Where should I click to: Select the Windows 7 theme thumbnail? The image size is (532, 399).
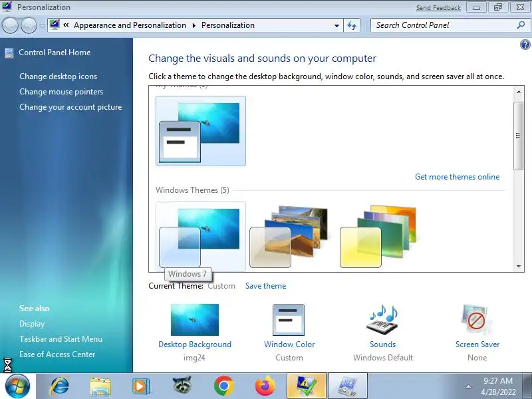[x=201, y=237]
